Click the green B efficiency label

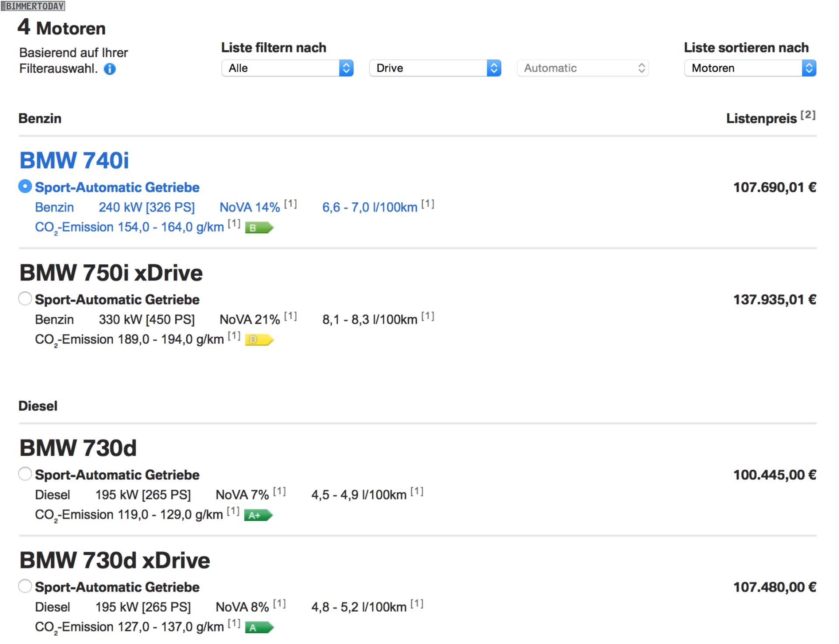pos(259,228)
